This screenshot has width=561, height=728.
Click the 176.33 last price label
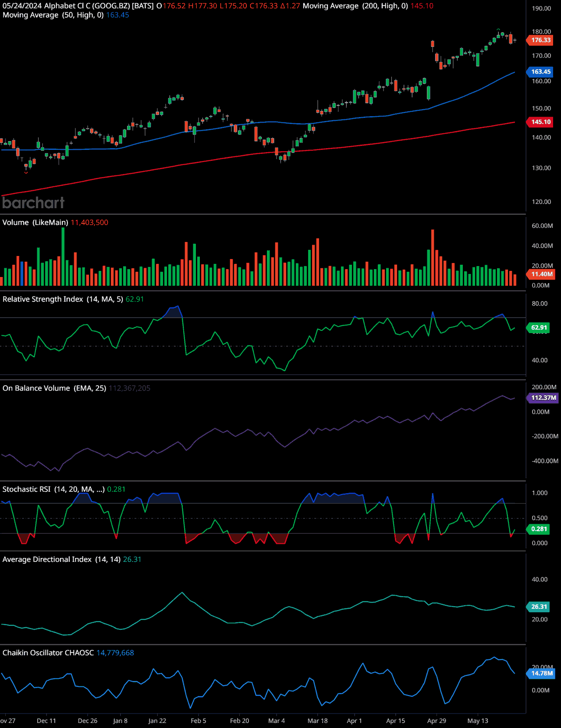[x=540, y=40]
